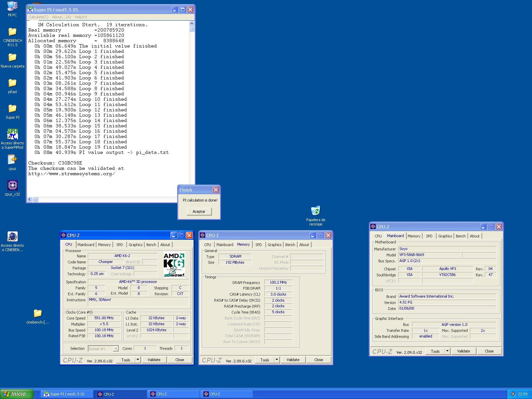The width and height of the screenshot is (532, 399).
Task: Switch to SPD tab in CPU window
Action: (x=120, y=245)
